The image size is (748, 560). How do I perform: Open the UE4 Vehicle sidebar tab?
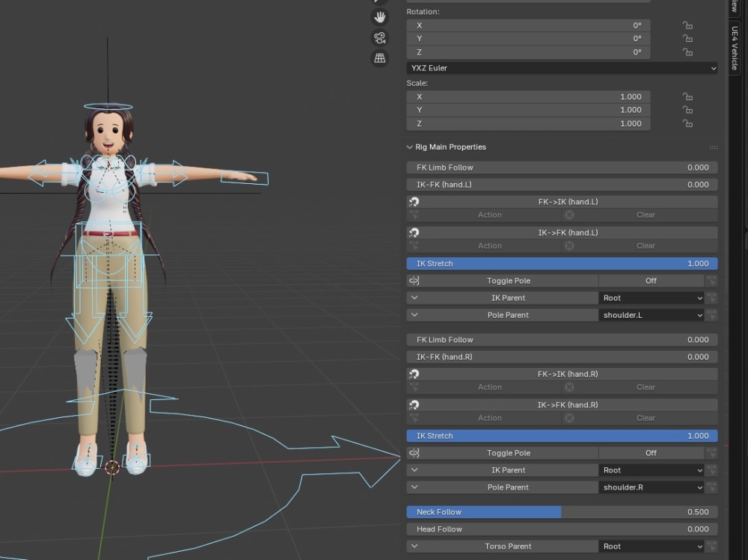[x=735, y=48]
